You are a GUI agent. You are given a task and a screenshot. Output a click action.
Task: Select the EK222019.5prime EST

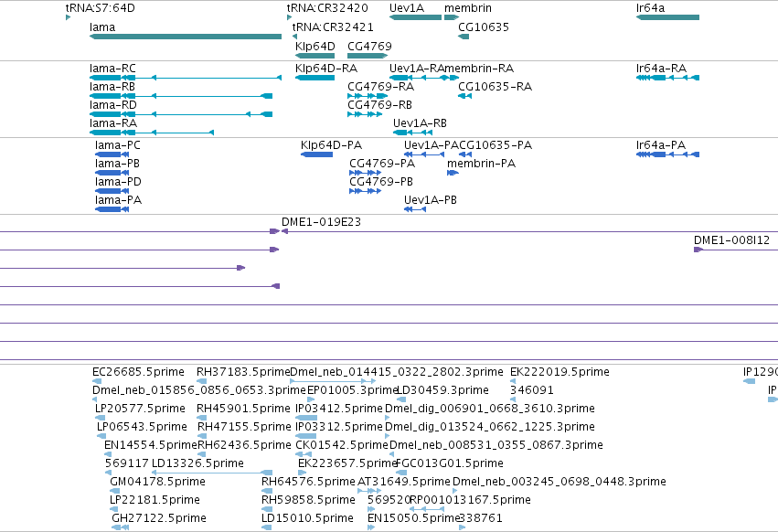click(560, 372)
